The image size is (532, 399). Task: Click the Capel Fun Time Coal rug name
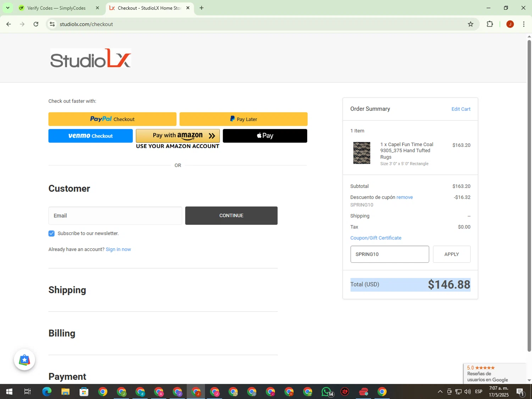pos(407,151)
